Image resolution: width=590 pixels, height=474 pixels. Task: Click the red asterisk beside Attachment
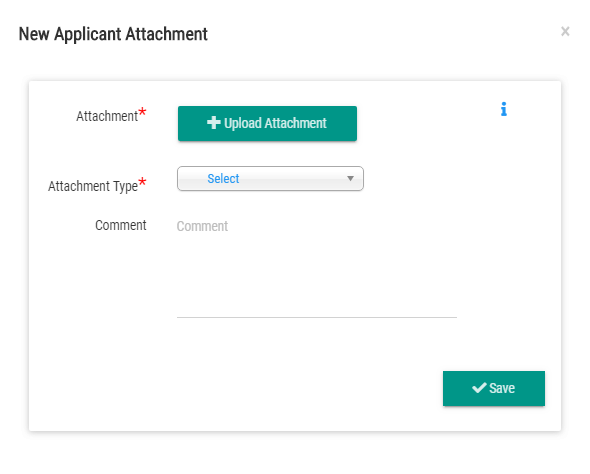click(x=142, y=112)
